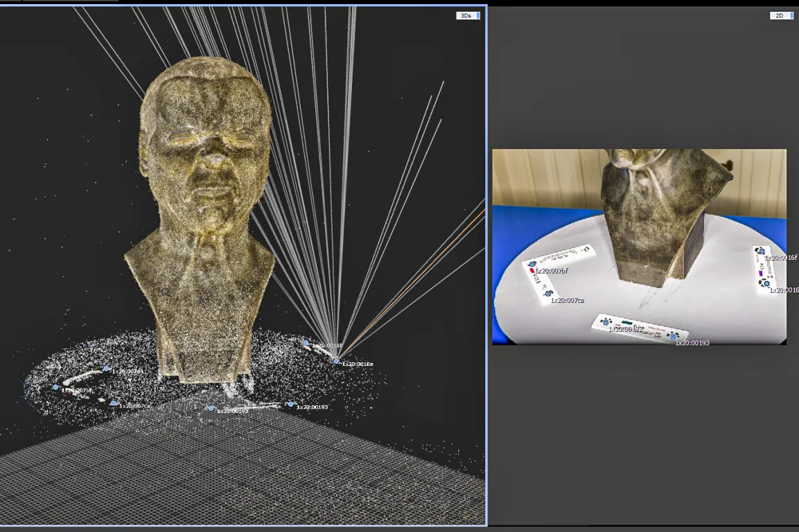Viewport: 799px width, 532px height.
Task: Select control point 1x20:0016e marker in 3D view
Action: (336, 362)
